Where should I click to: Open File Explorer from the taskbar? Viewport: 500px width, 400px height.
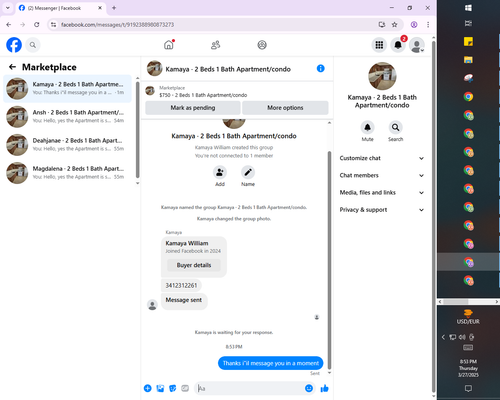(468, 60)
